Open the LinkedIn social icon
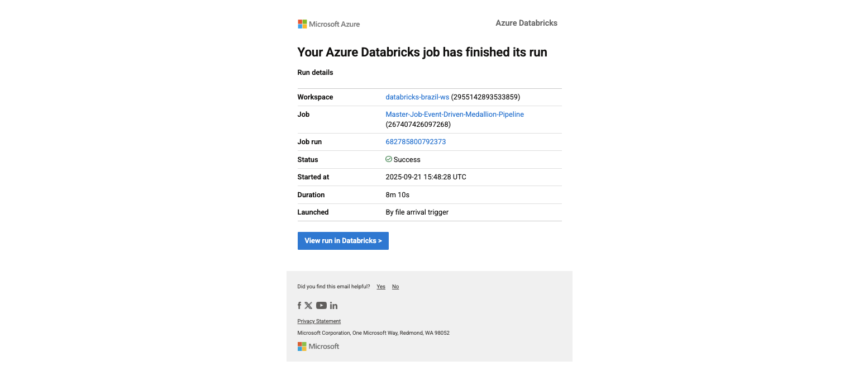868x380 pixels. point(333,306)
